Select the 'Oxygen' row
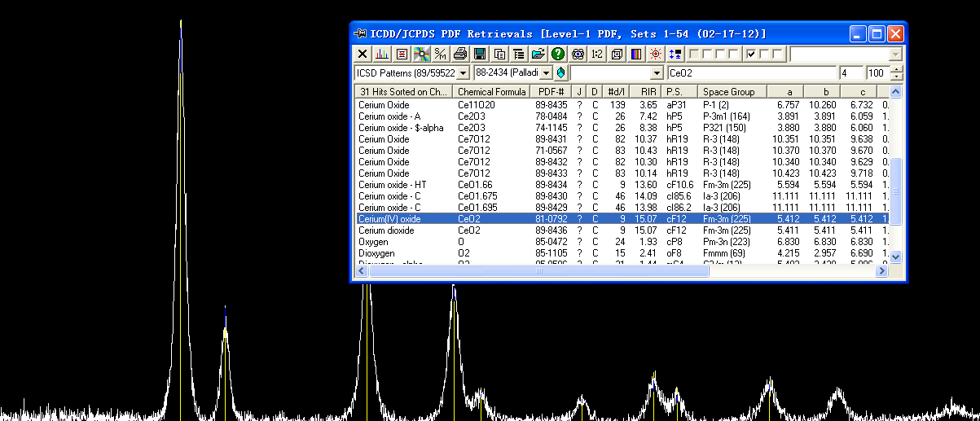The image size is (980, 421). [622, 242]
